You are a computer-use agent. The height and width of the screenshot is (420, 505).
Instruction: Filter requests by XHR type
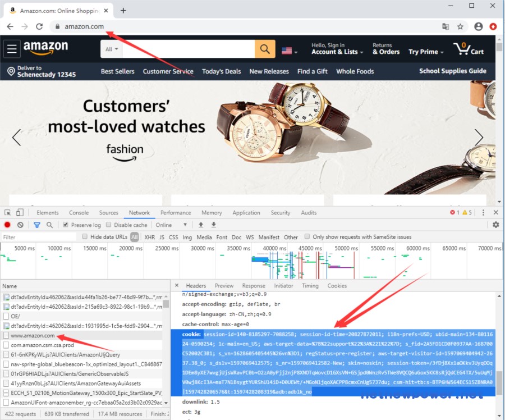pyautogui.click(x=149, y=238)
